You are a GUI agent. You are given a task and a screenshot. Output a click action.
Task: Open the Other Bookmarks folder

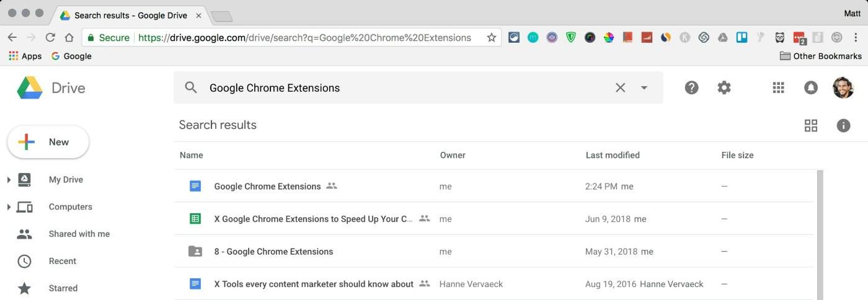(820, 56)
